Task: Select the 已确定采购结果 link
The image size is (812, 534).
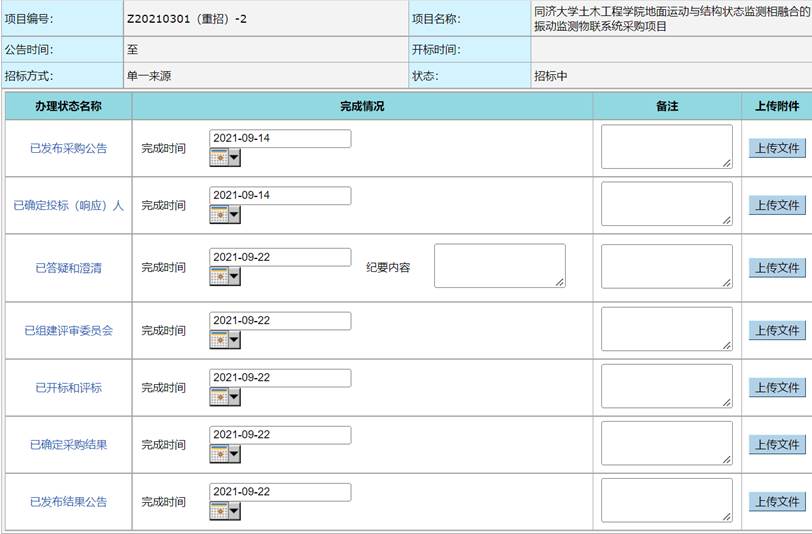Action: [68, 445]
